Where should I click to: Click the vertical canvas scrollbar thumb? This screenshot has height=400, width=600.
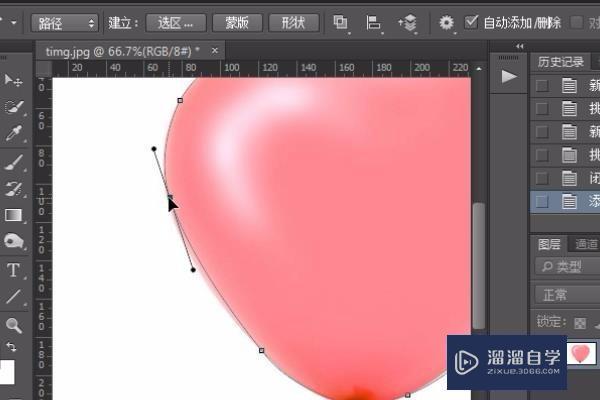[x=478, y=265]
